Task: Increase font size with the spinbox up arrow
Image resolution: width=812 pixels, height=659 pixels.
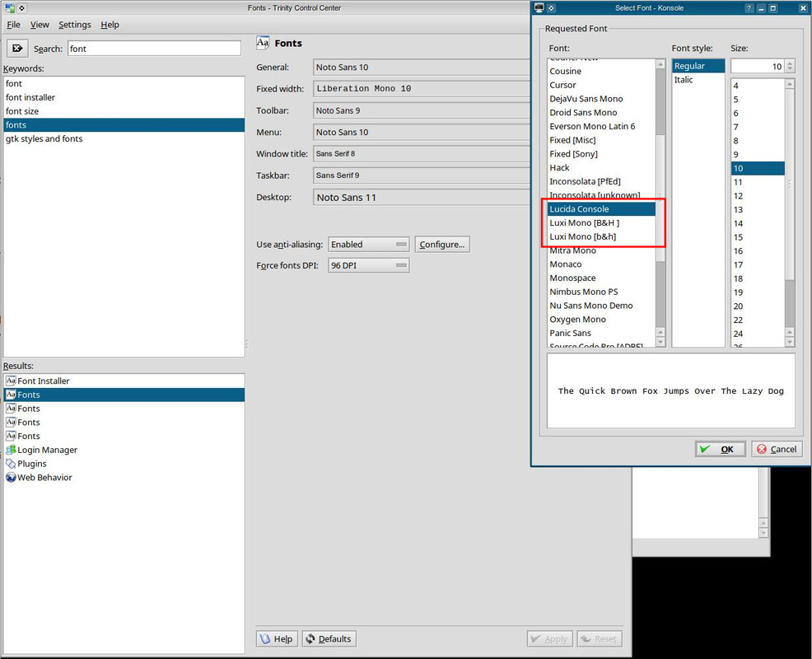Action: 790,63
